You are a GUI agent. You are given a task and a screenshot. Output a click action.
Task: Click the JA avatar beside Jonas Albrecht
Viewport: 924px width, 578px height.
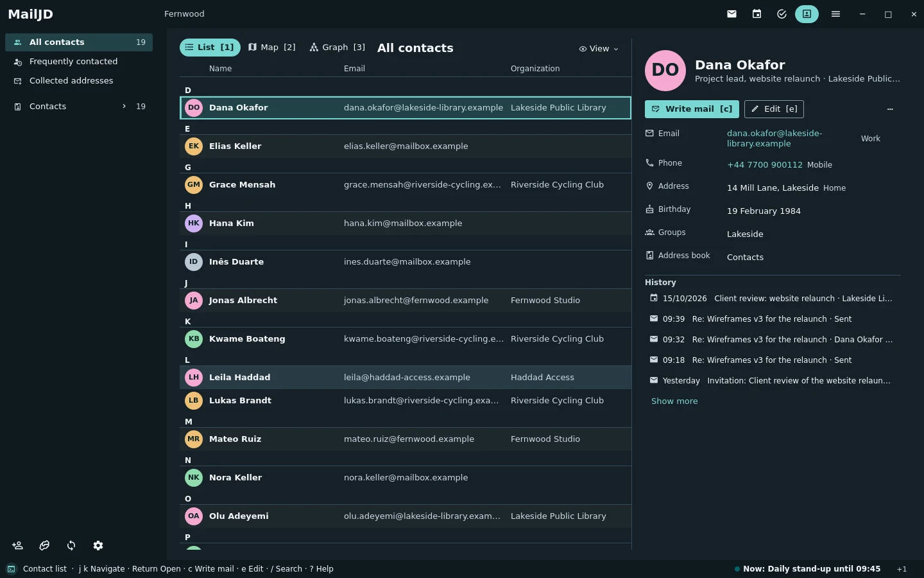pos(194,301)
